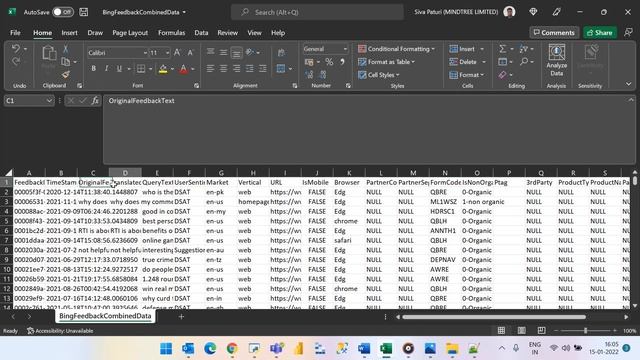Toggle Middle Align vertical alignment
Viewport: 640px width, 360px height.
(223, 52)
